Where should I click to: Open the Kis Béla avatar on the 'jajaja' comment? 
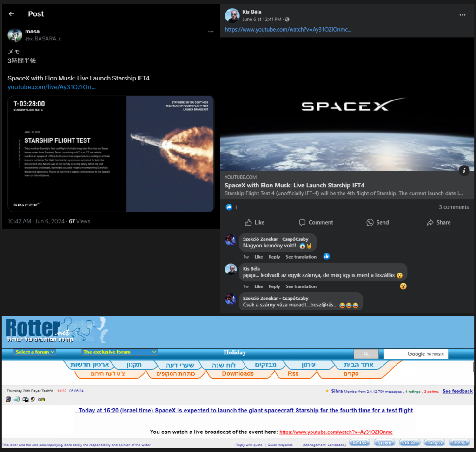pos(231,269)
